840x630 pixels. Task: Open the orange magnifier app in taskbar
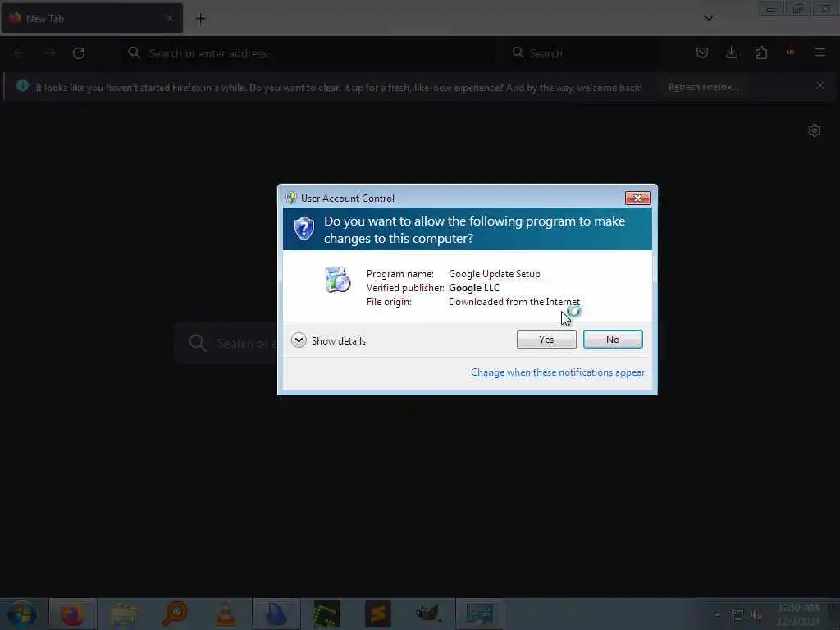point(175,614)
